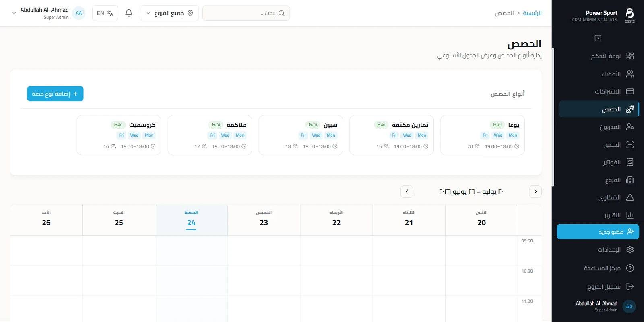Open attendance scan icon الحضور

point(630,145)
